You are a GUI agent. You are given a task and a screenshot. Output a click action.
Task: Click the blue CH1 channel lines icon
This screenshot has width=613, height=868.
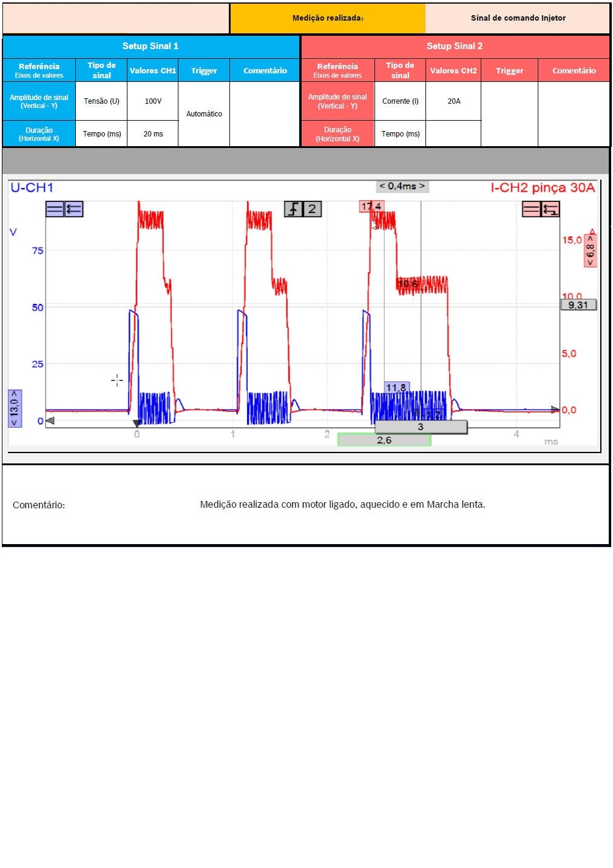55,209
